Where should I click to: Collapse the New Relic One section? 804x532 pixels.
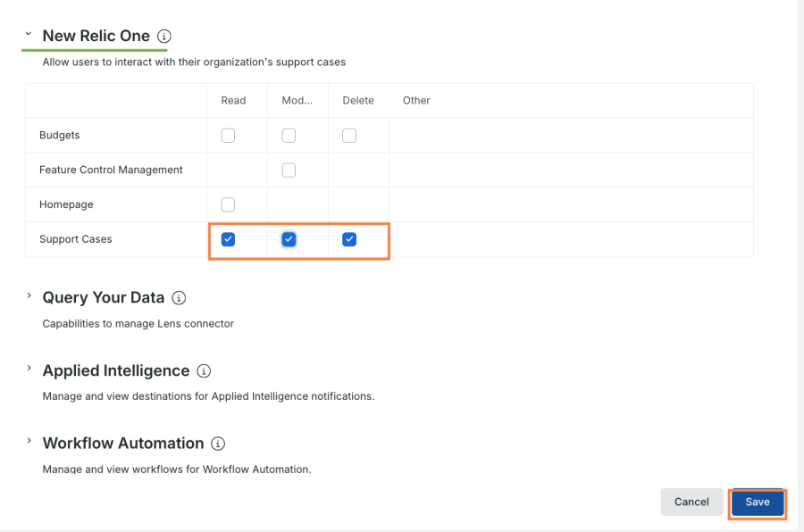coord(29,34)
